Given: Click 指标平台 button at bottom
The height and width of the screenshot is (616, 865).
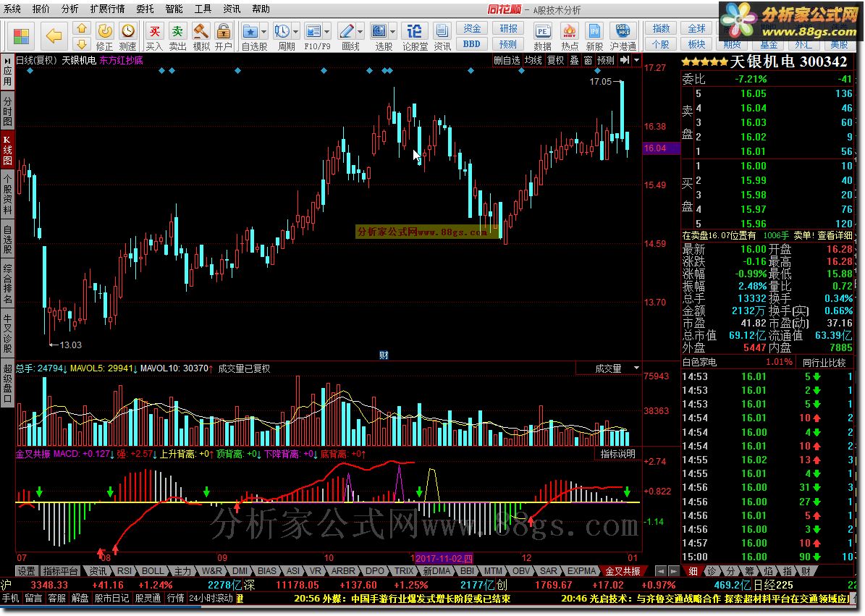Looking at the screenshot, I should pos(61,571).
